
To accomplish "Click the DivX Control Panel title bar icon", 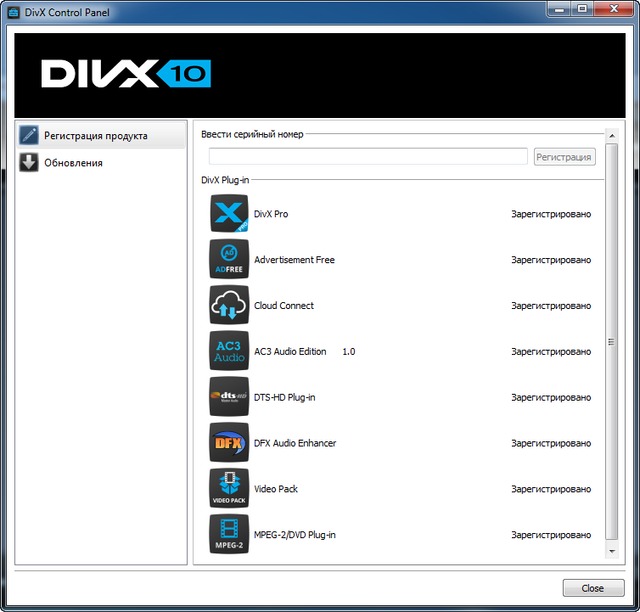I will 13,13.
